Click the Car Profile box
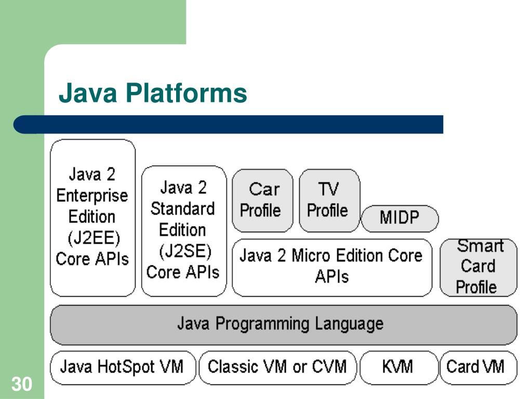Image resolution: width=532 pixels, height=399 pixels. point(262,201)
